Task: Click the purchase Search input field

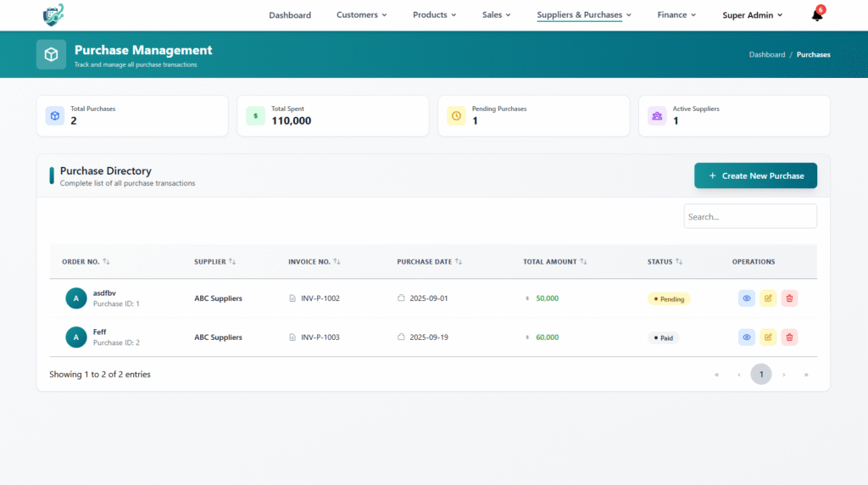Action: click(x=750, y=216)
